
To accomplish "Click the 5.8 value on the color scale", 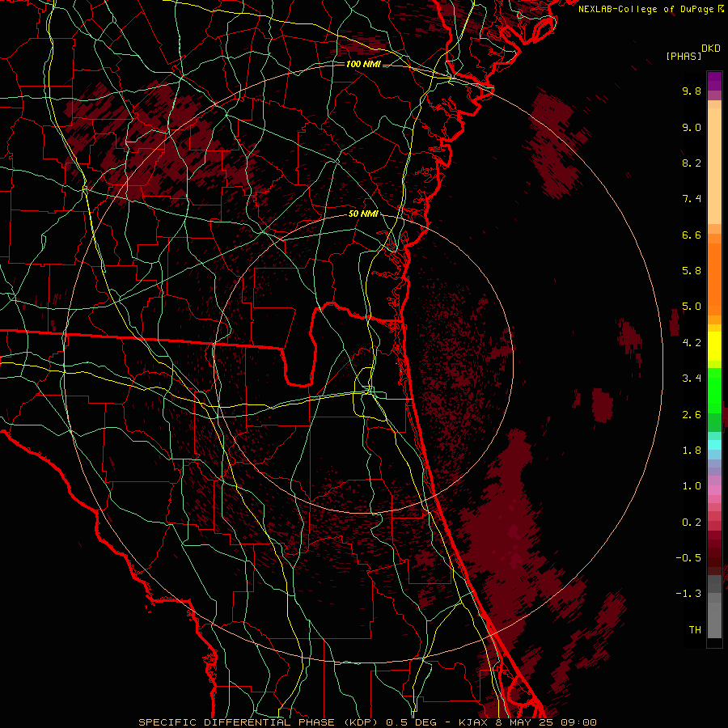I will click(x=692, y=271).
